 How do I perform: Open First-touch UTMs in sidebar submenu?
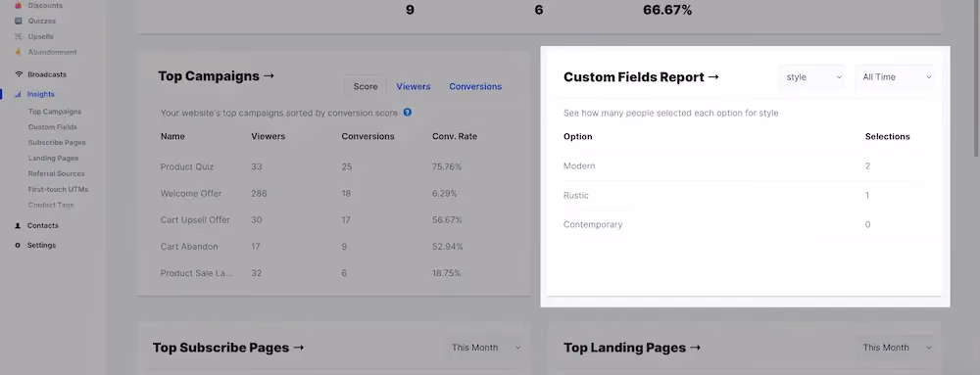tap(58, 189)
